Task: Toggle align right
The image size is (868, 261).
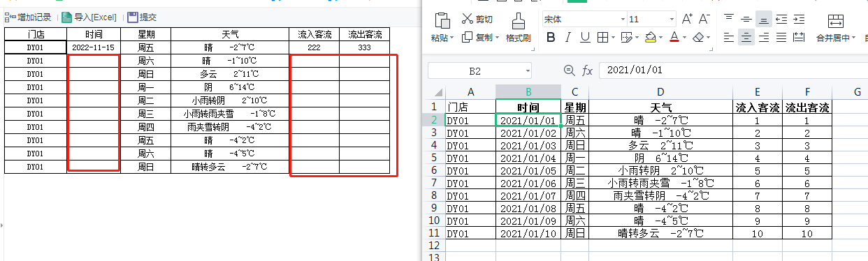Action: pos(764,37)
